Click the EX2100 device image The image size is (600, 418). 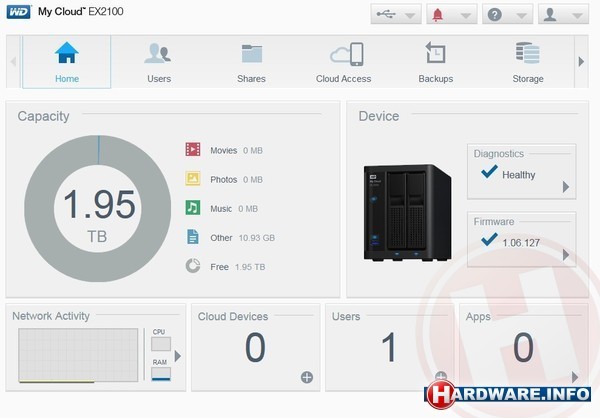[x=408, y=213]
